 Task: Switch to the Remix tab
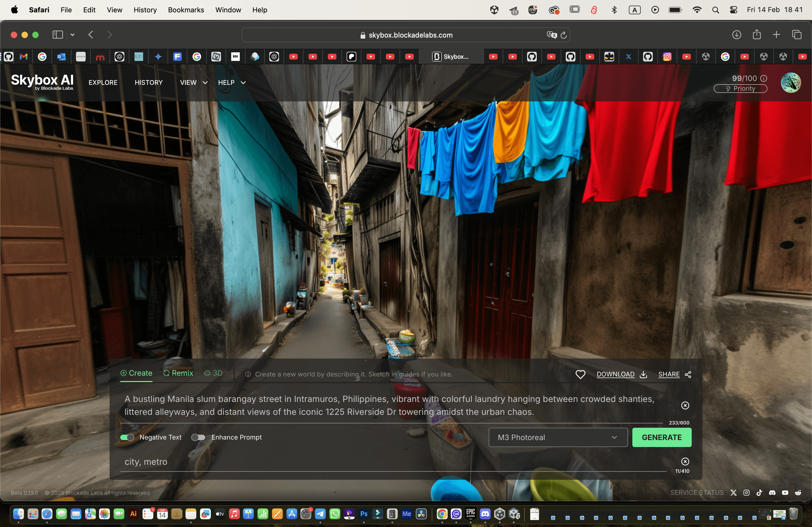(x=178, y=373)
